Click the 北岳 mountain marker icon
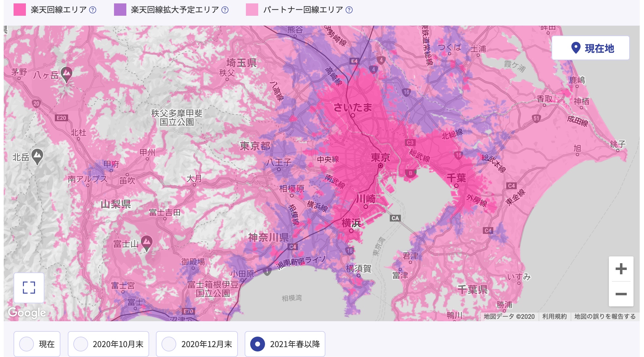Screen dimensions: 644x357 pyautogui.click(x=37, y=157)
